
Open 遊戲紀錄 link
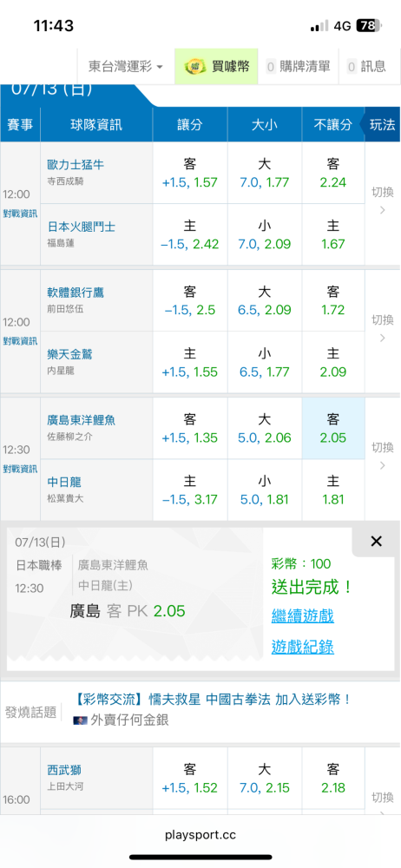point(303,647)
